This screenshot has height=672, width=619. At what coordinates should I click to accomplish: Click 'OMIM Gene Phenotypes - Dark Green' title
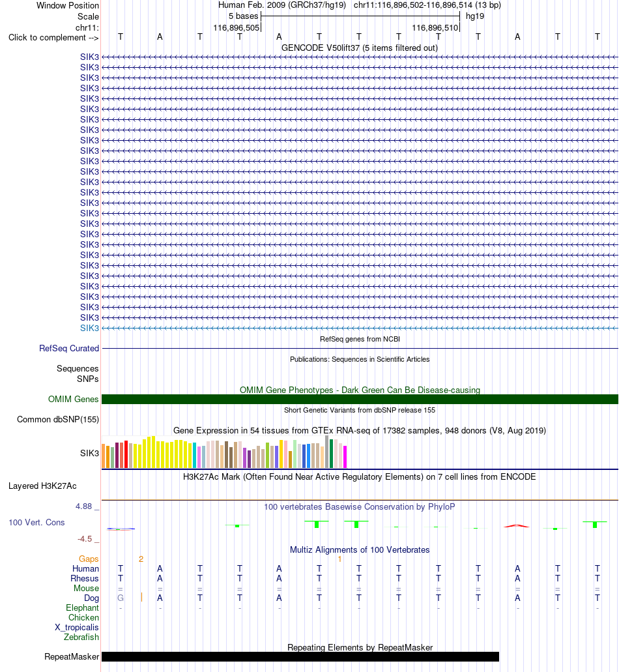[360, 390]
